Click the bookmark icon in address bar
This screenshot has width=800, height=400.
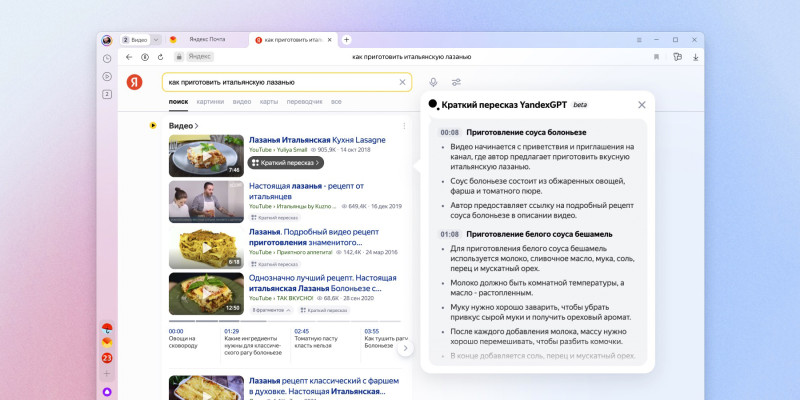656,57
